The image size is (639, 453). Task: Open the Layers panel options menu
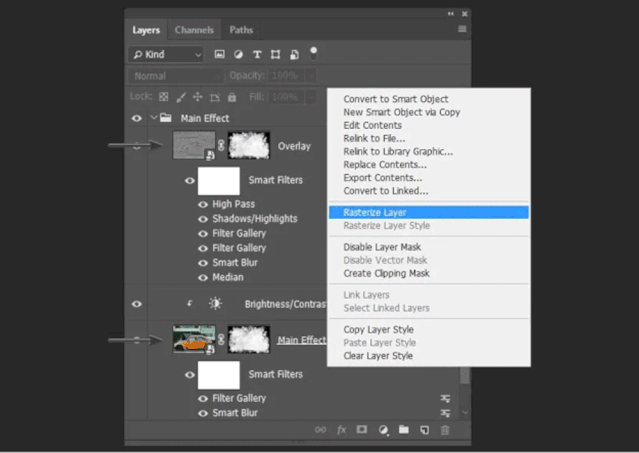point(462,30)
